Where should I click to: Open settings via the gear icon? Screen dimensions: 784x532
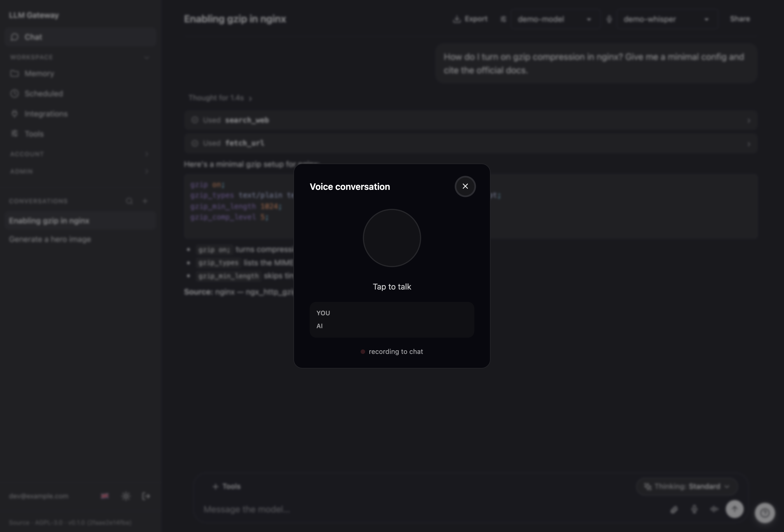point(126,496)
